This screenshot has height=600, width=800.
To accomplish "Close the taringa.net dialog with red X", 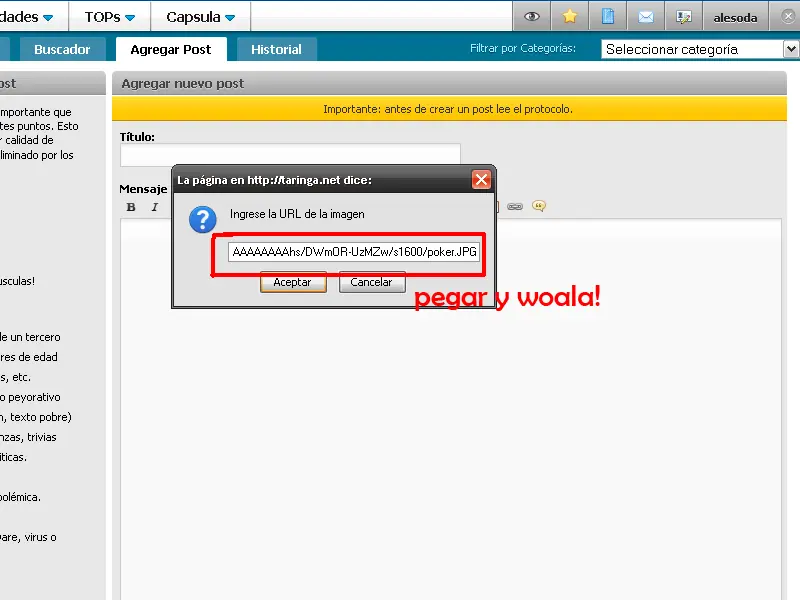I will (x=481, y=180).
